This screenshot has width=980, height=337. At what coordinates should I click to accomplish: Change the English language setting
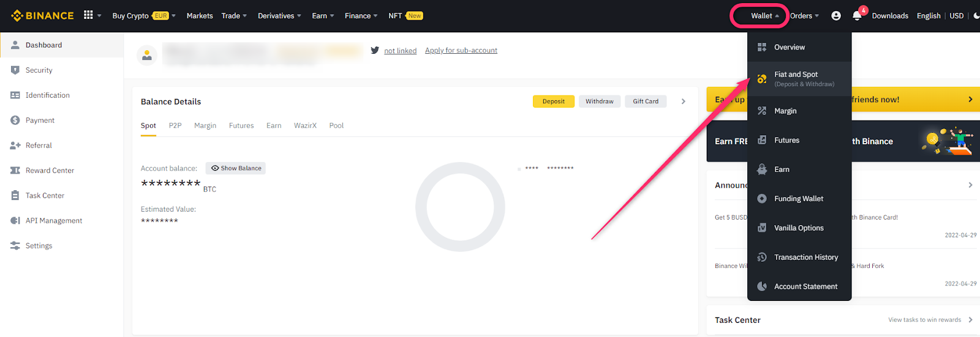click(x=929, y=16)
